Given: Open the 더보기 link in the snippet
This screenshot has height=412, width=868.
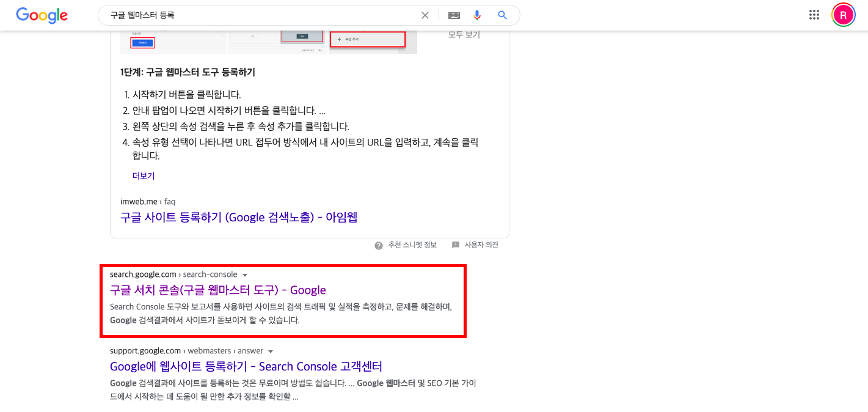Looking at the screenshot, I should click(x=143, y=175).
